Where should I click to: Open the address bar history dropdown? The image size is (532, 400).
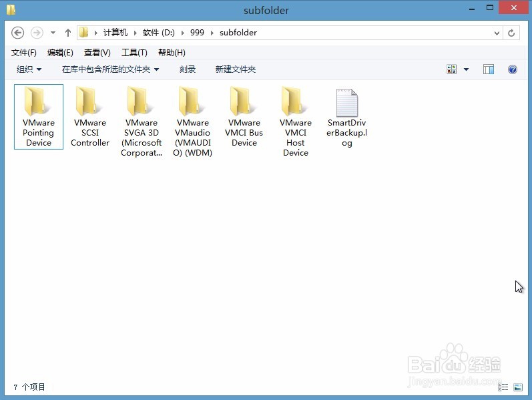pos(497,33)
